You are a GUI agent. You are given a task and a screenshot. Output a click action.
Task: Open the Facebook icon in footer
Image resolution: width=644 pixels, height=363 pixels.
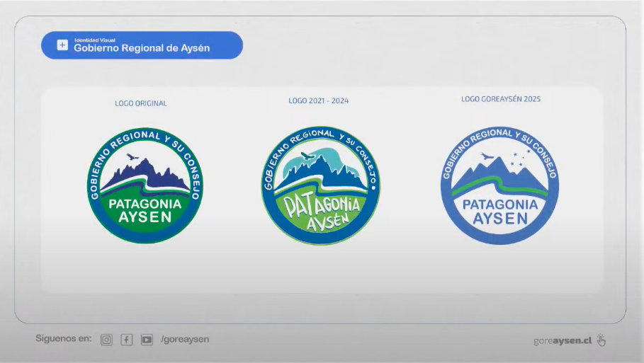click(127, 340)
